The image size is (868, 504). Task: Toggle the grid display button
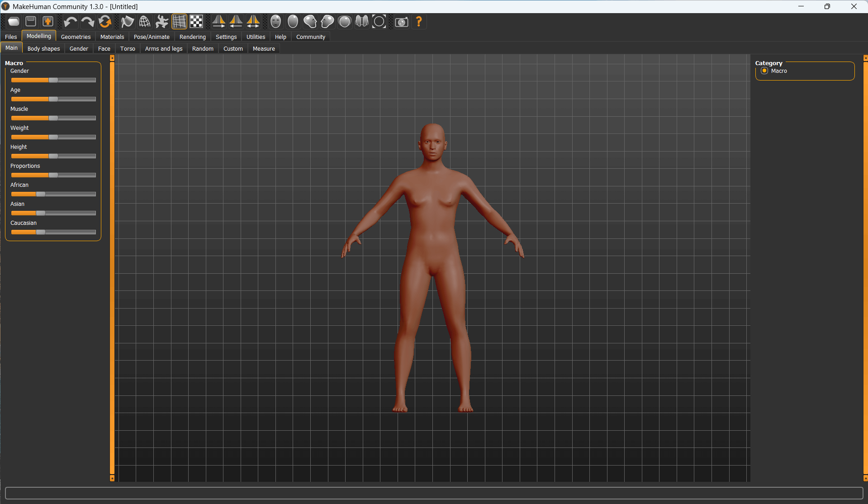179,22
